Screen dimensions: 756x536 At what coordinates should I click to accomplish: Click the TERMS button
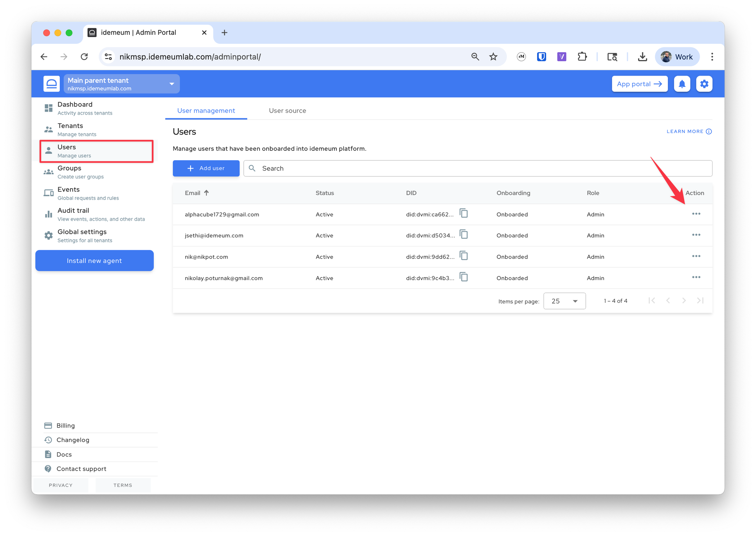tap(123, 485)
